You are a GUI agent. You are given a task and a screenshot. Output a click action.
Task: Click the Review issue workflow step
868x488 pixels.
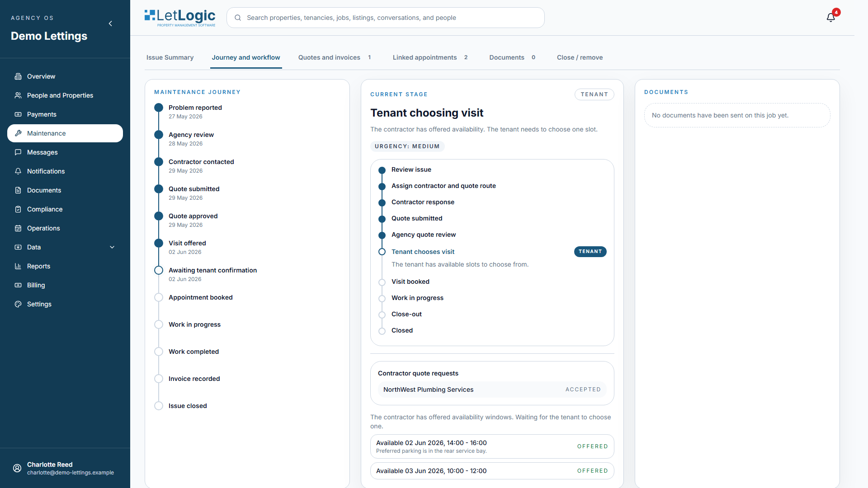pos(411,169)
